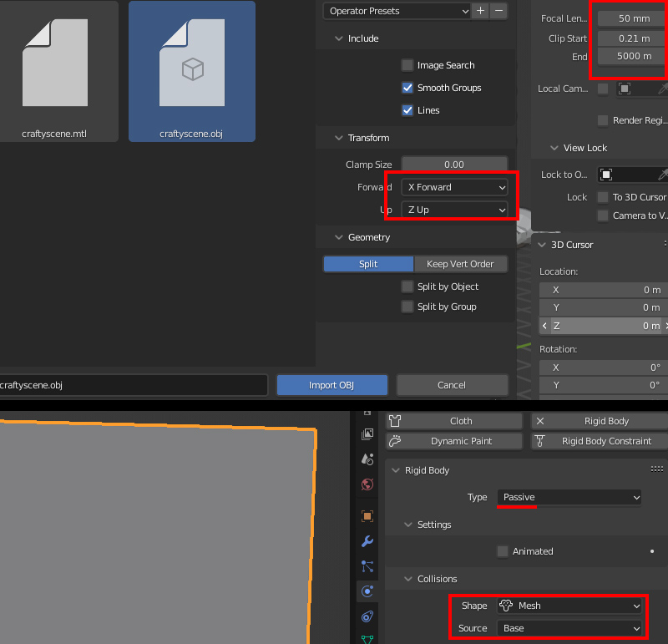
Task: Open the Modifiers properties tab
Action: [x=367, y=541]
